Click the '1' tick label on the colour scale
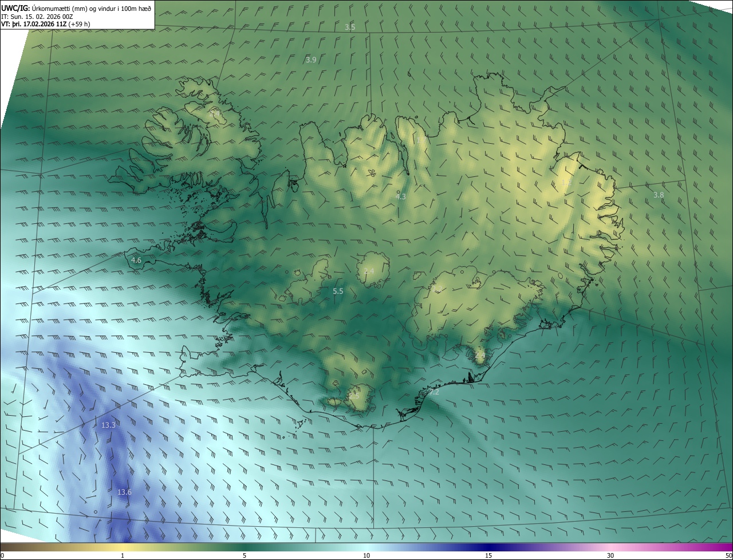Screen dimensions: 733x560 point(123,556)
